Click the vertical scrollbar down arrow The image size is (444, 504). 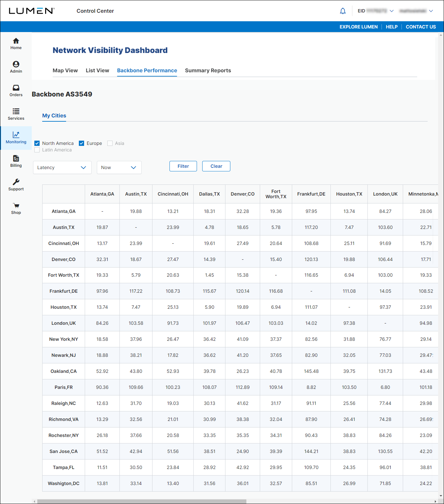(x=441, y=496)
